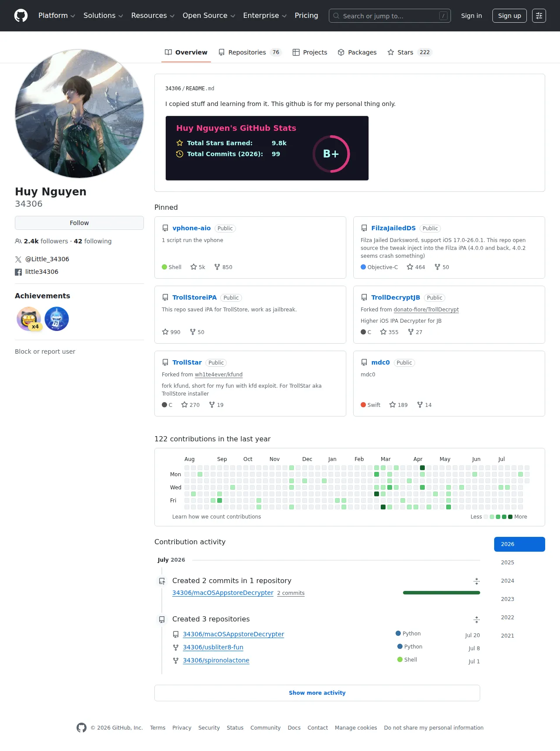Screen dimensions: 560x751
Task: Open forks of FilzaJailedDS
Action: (442, 267)
